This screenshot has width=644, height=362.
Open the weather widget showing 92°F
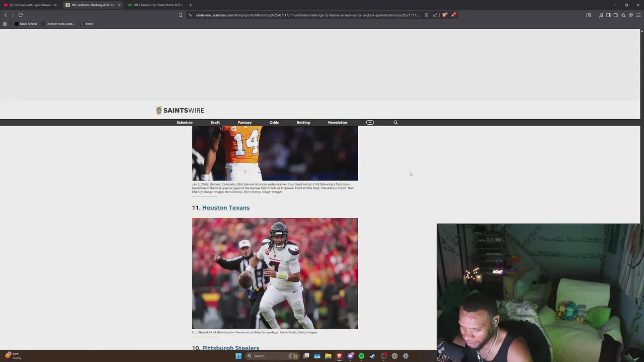point(14,355)
